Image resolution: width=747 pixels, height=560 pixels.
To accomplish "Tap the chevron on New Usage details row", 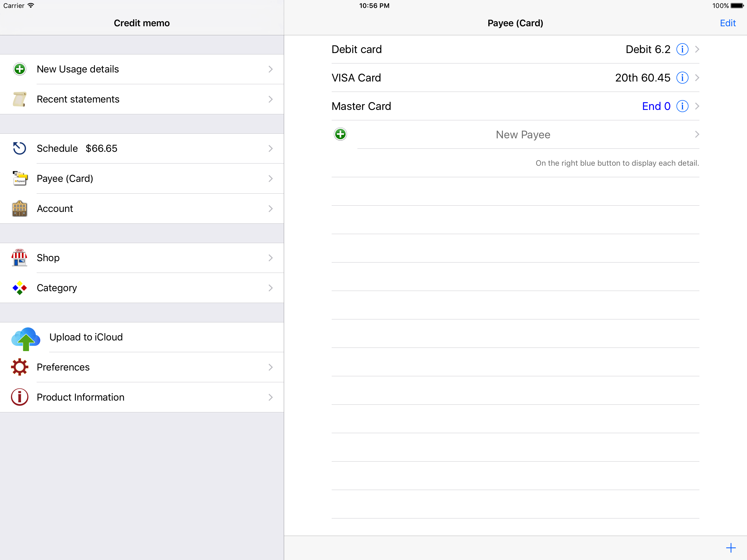I will pyautogui.click(x=270, y=69).
